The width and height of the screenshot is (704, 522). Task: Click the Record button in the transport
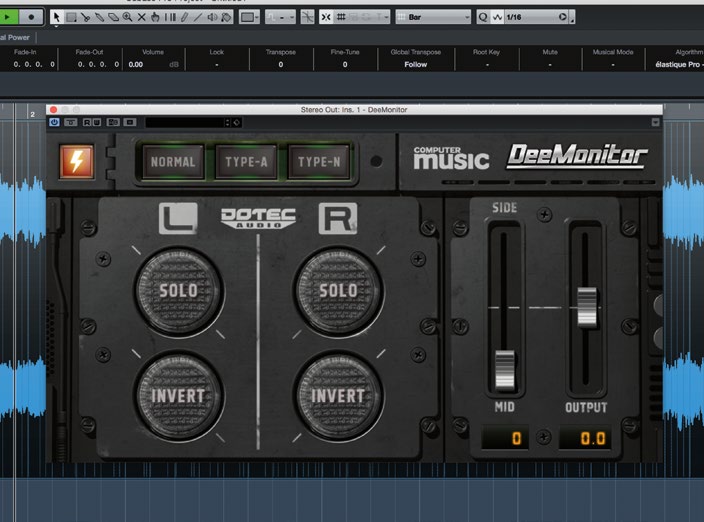[x=31, y=17]
